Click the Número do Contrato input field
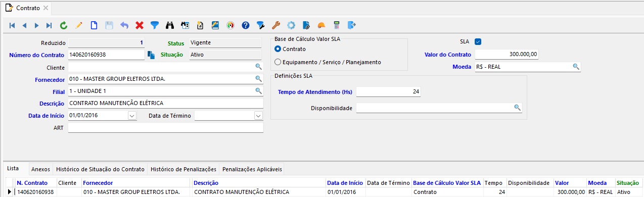 point(106,55)
